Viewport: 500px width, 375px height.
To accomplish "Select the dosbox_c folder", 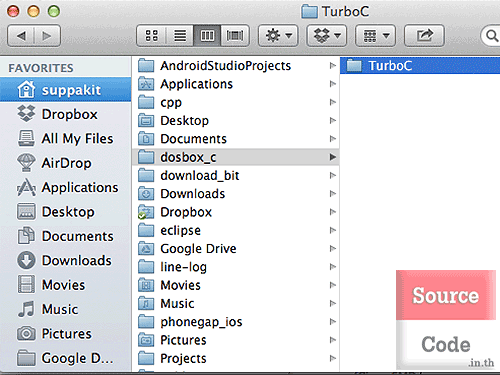I will coord(236,157).
